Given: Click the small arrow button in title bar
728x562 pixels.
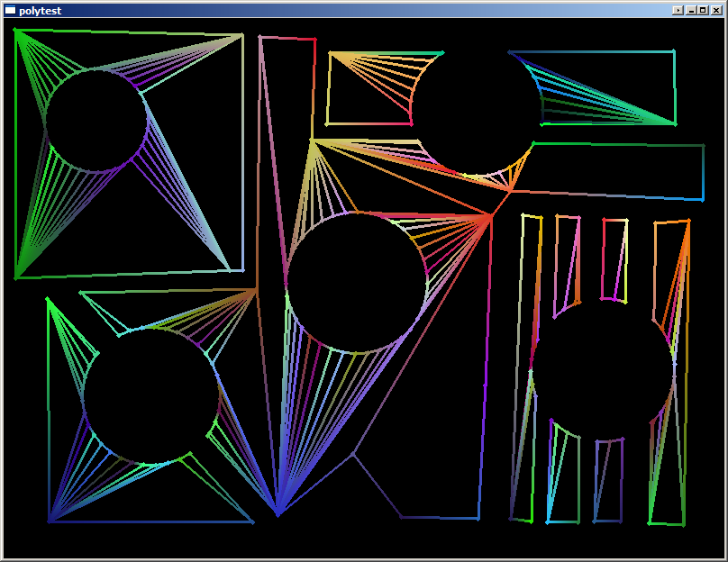Looking at the screenshot, I should tap(678, 10).
